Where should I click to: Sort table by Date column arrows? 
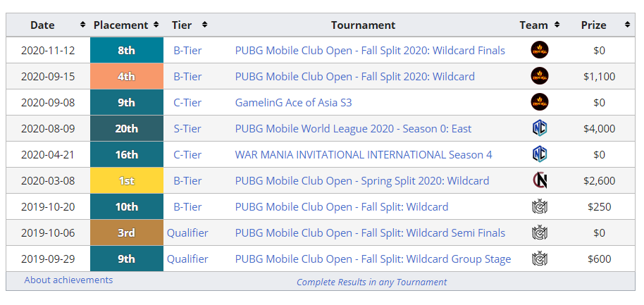pos(82,25)
